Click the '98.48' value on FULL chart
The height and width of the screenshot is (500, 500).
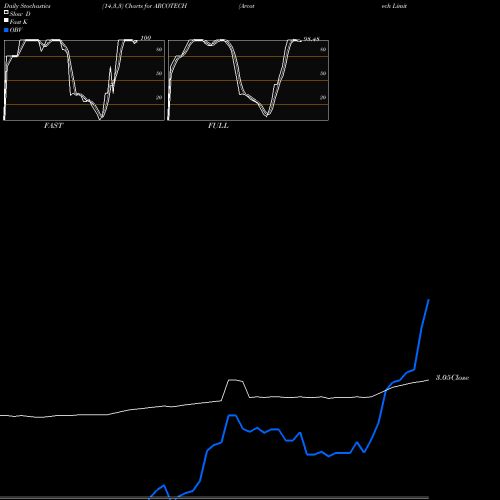312,39
